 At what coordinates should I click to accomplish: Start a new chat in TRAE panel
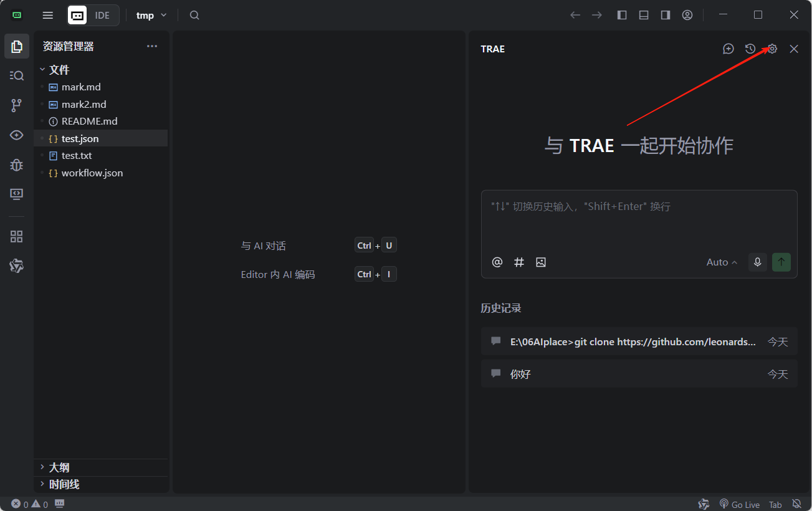[x=728, y=49]
